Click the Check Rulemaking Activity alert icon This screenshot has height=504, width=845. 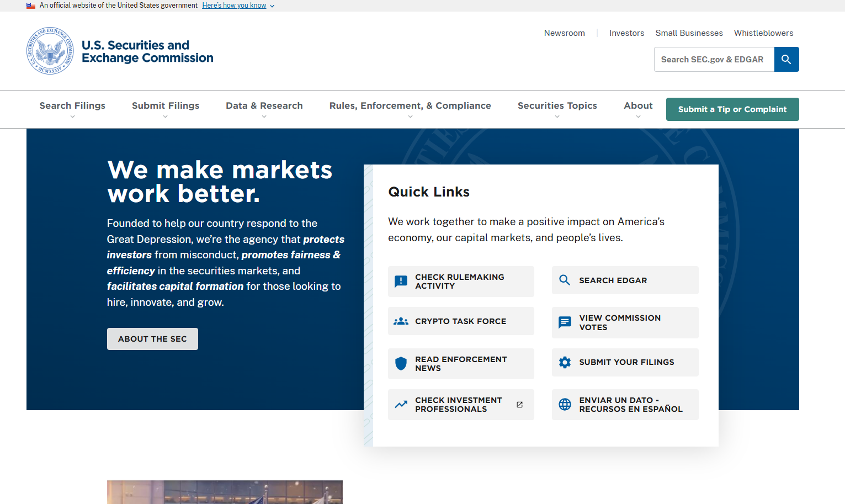tap(401, 282)
